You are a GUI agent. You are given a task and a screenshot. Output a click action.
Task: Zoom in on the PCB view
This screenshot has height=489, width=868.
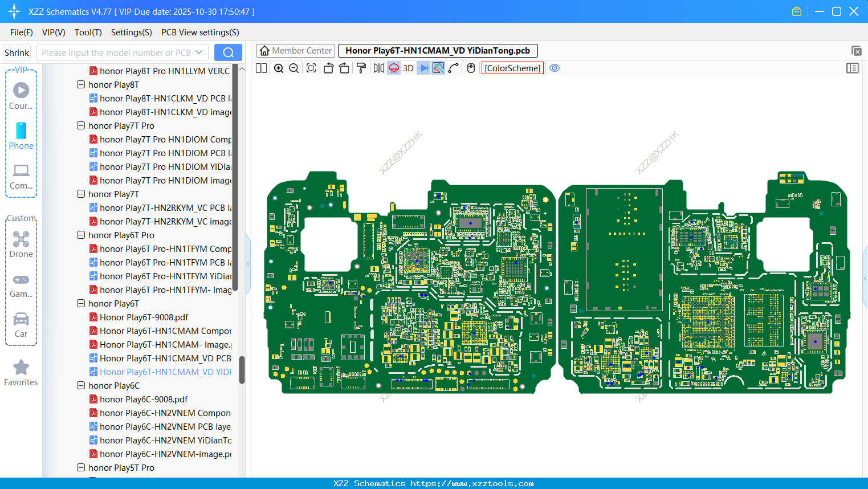tap(279, 68)
